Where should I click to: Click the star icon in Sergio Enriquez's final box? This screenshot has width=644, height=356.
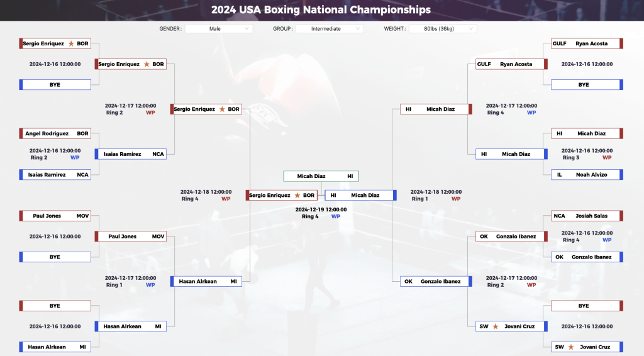pyautogui.click(x=297, y=196)
